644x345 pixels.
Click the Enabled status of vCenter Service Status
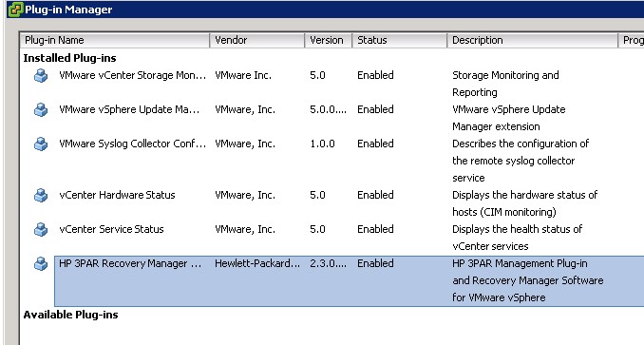point(375,229)
